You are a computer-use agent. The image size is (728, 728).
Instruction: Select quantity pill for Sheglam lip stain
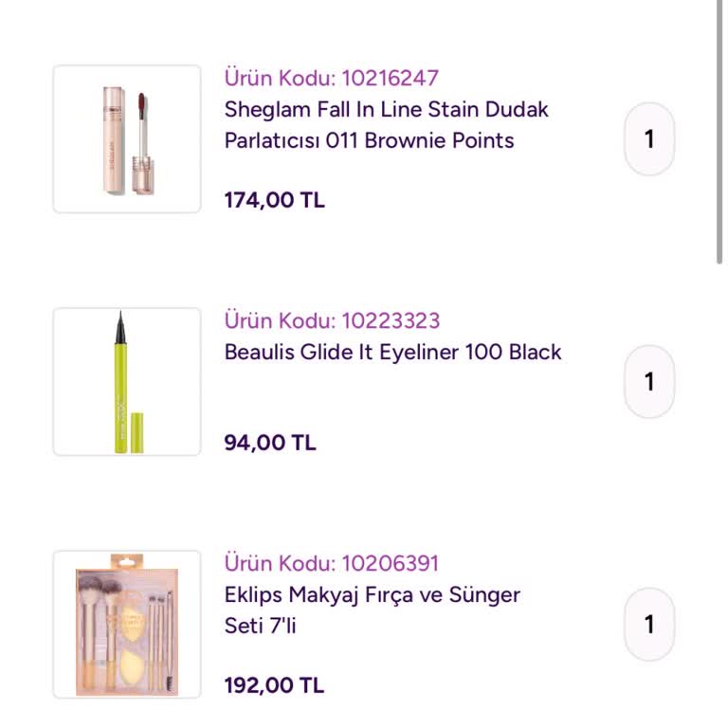click(649, 138)
